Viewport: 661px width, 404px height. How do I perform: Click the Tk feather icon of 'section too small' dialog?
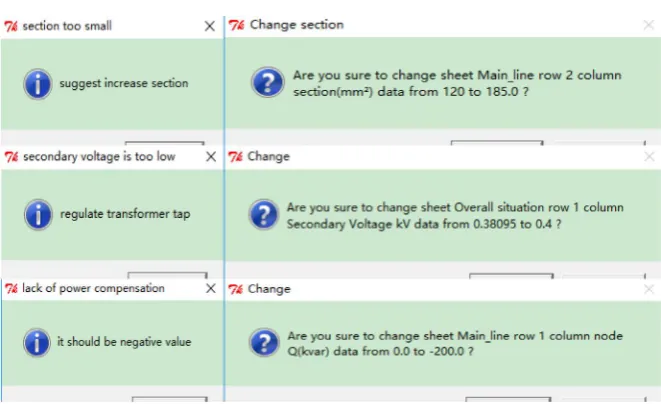click(x=11, y=26)
